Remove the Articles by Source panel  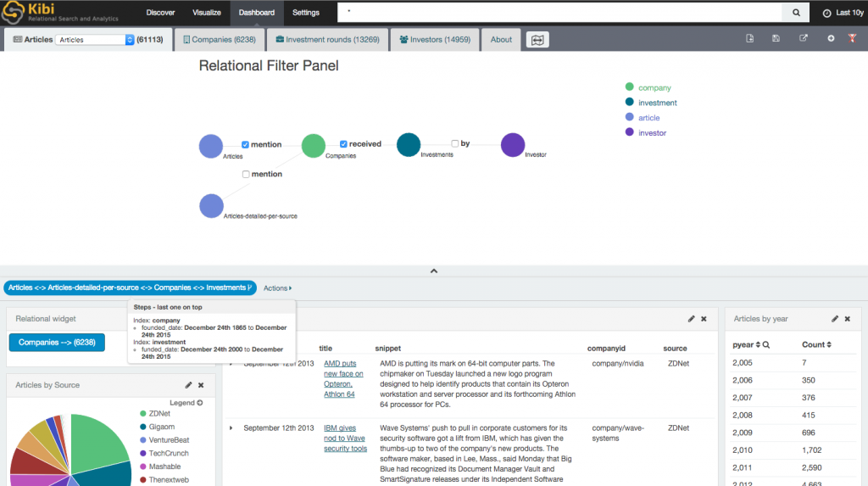point(201,385)
